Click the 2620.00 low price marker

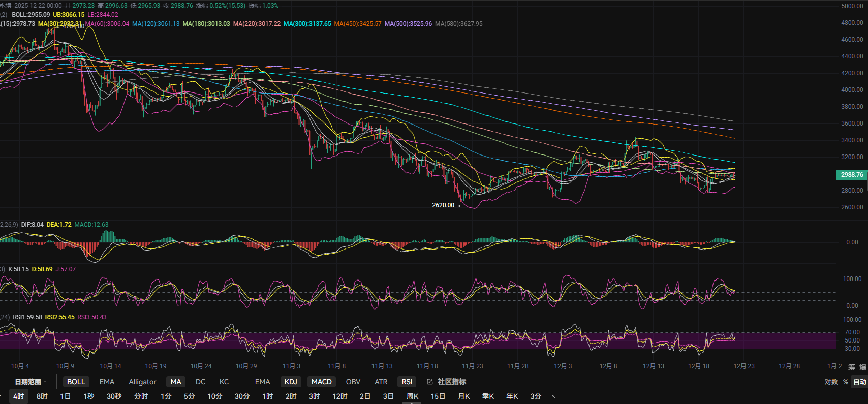(x=443, y=205)
